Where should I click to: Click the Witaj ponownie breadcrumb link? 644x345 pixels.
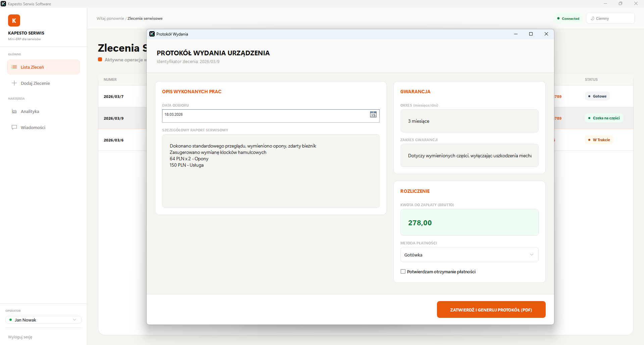click(x=110, y=18)
